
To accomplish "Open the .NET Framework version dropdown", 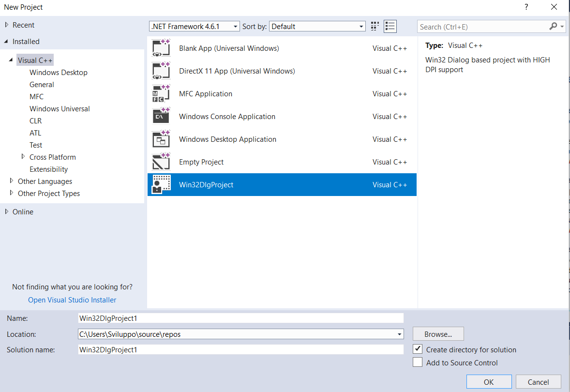I will (194, 27).
